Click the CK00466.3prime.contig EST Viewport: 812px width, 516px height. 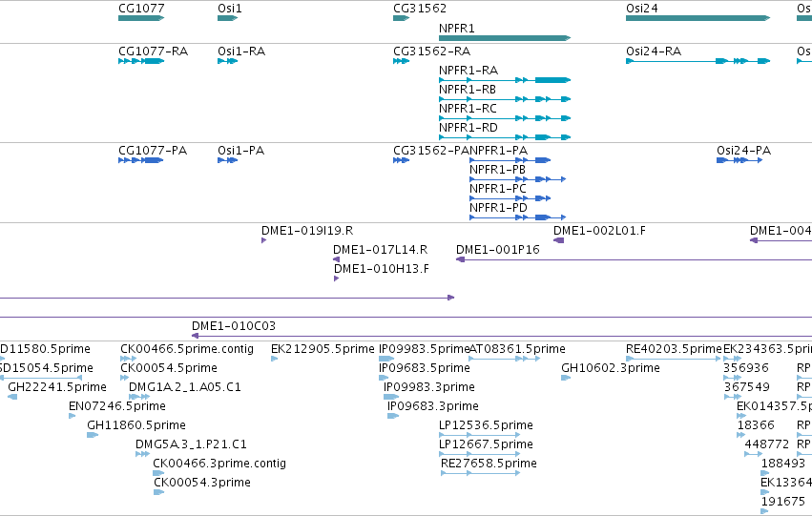click(x=158, y=473)
